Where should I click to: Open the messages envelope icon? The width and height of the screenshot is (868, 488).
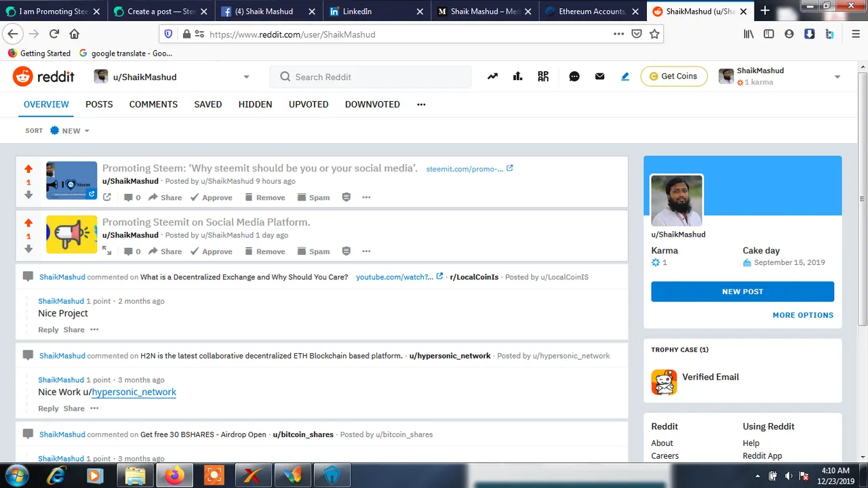pos(599,77)
